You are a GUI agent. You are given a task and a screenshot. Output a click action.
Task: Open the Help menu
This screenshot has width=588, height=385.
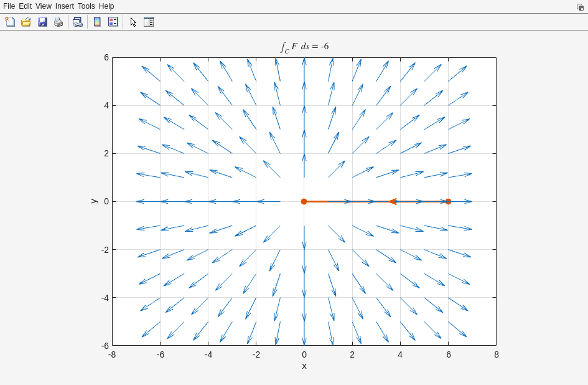106,6
